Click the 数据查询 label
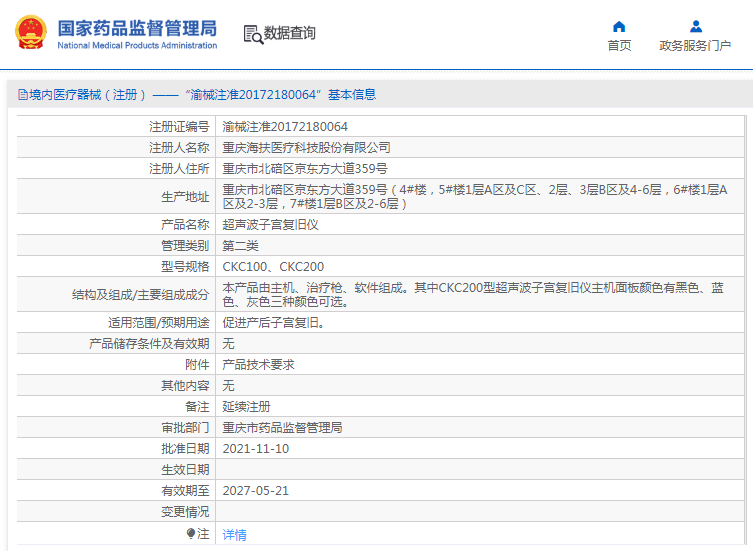Image resolution: width=753 pixels, height=551 pixels. [290, 33]
